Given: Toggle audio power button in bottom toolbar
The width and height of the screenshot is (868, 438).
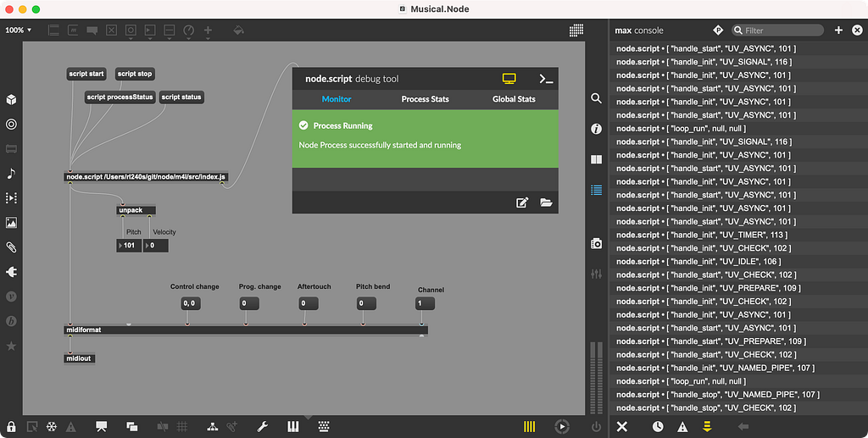Looking at the screenshot, I should (596, 427).
